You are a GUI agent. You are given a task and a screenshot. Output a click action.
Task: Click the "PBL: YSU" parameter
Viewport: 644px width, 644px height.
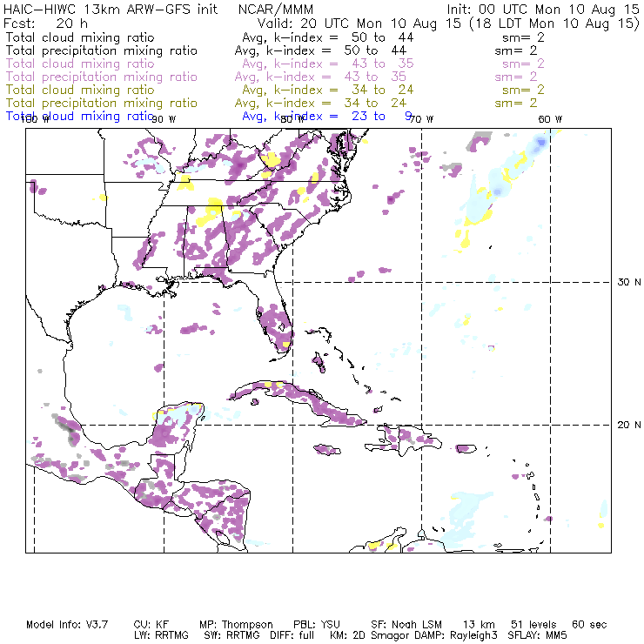(x=317, y=625)
